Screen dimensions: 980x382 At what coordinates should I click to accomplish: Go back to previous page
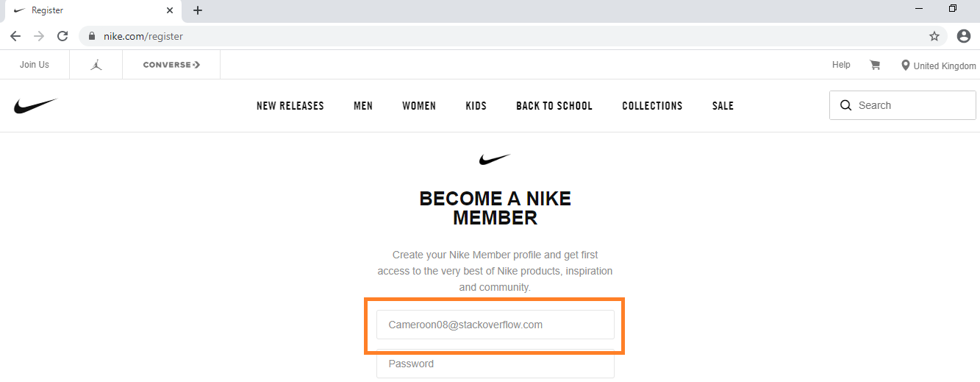coord(15,36)
